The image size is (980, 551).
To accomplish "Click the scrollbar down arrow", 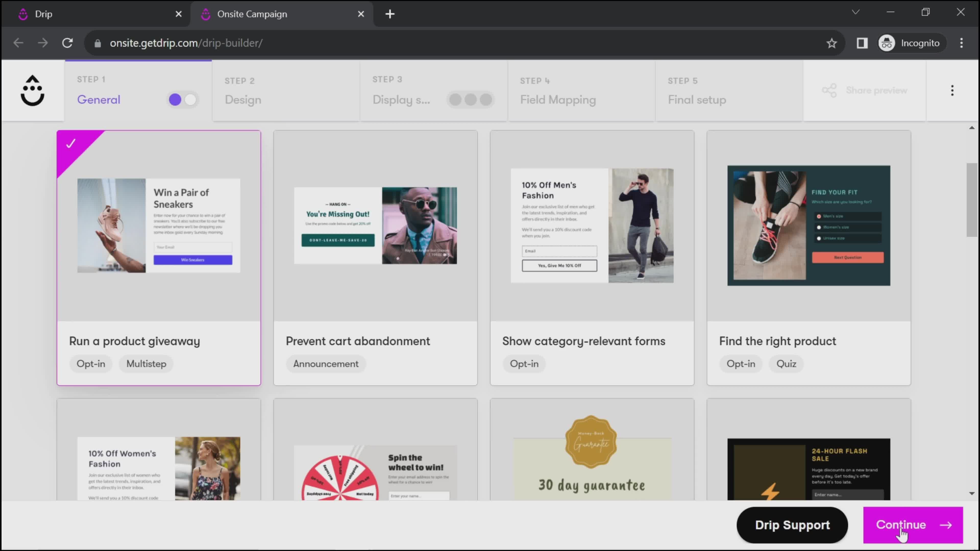I will [x=972, y=494].
